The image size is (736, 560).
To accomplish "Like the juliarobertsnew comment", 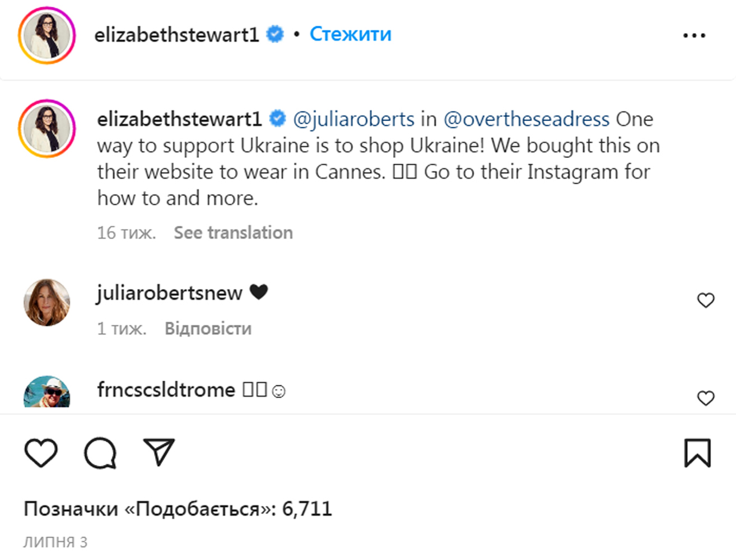I will click(705, 300).
